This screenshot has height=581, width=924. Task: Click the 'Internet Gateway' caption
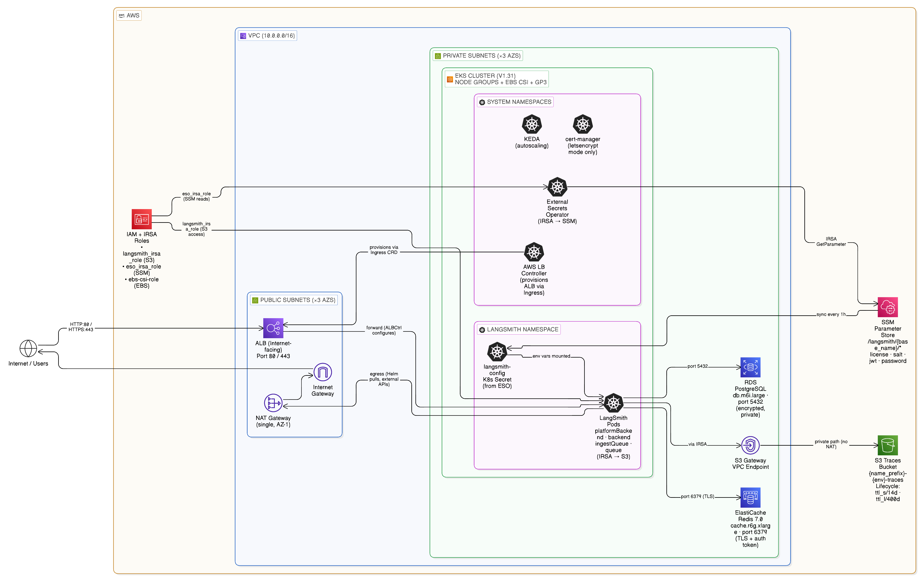(323, 391)
